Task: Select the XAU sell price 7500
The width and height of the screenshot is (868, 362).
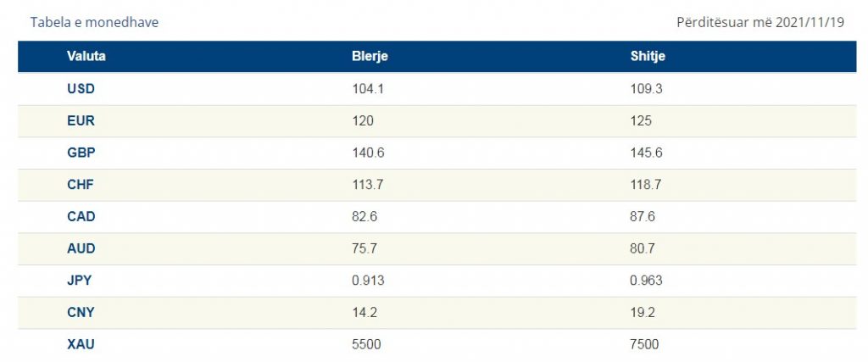Action: [x=644, y=344]
